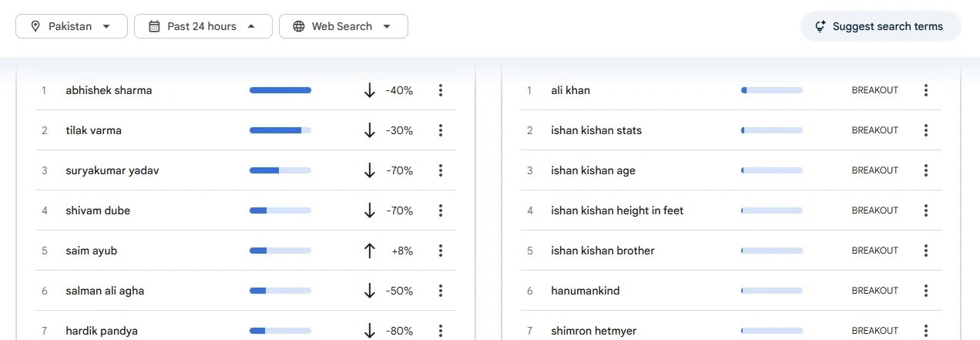Click the ishan kishan brother query row
Viewport: 980px width, 340px height.
coord(602,251)
